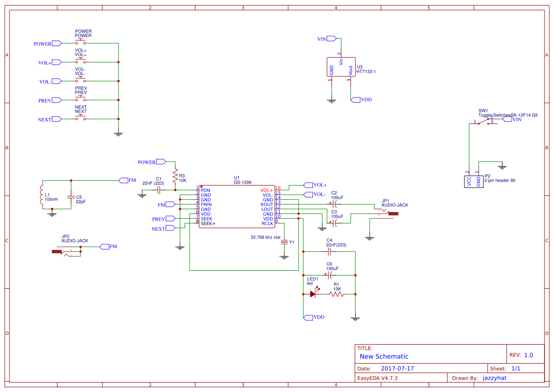Click the LED1 diode symbol
The image size is (554, 392).
pos(313,294)
